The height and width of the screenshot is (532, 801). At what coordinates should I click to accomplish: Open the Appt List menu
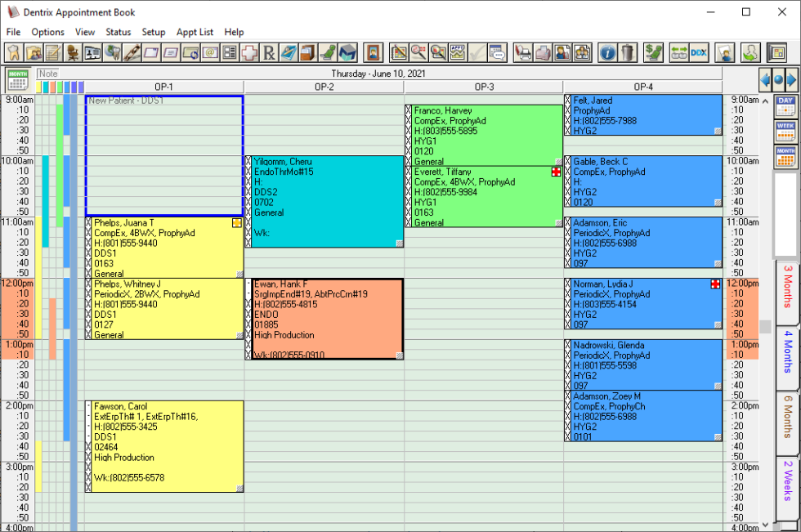pos(195,32)
